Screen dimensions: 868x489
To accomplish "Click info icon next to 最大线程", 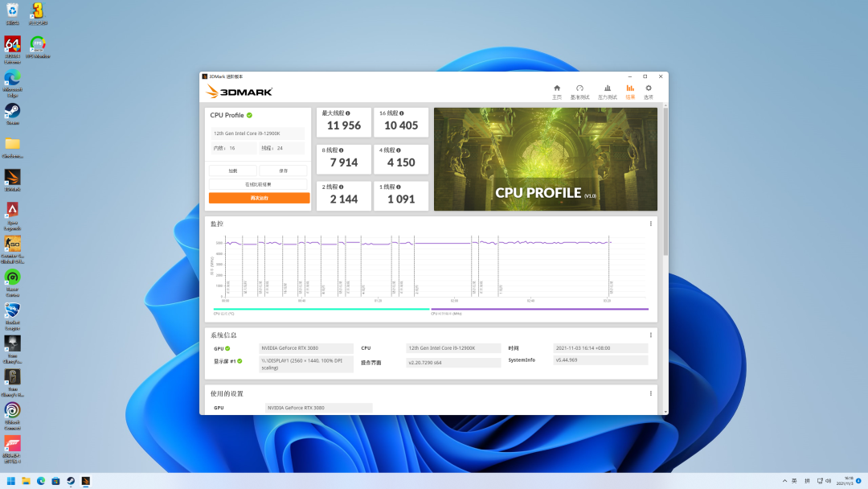I will [348, 113].
